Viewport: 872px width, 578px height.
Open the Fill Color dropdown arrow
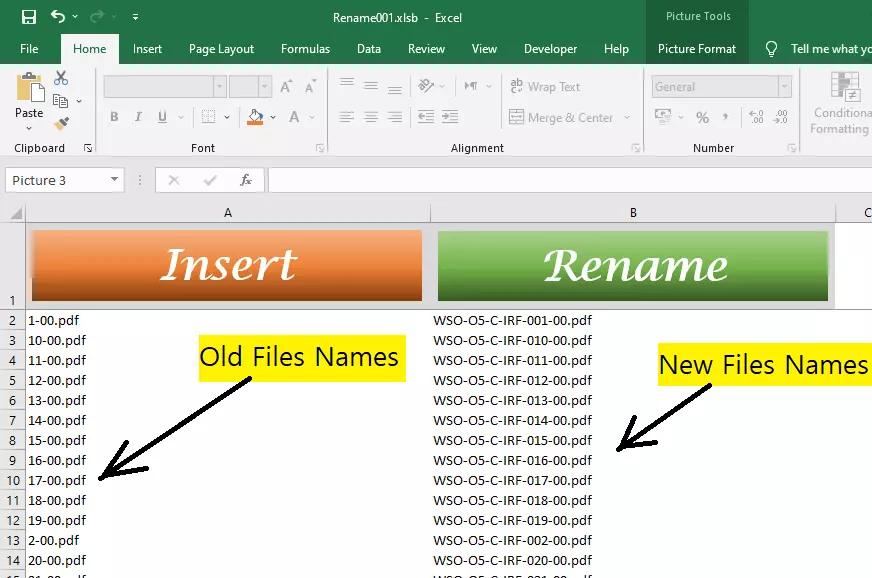tap(270, 117)
